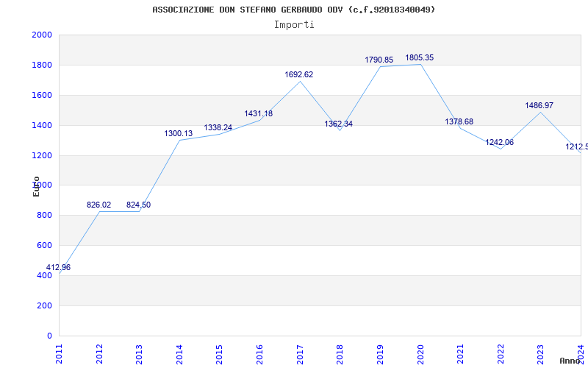This screenshot has height=368, width=588.
Task: Click the Euro y-axis title
Action: pyautogui.click(x=36, y=186)
